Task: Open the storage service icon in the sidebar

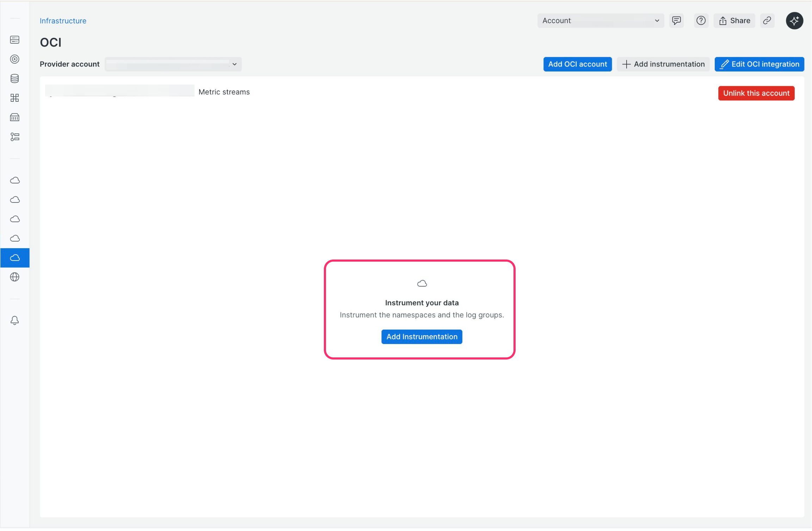Action: coord(15,117)
